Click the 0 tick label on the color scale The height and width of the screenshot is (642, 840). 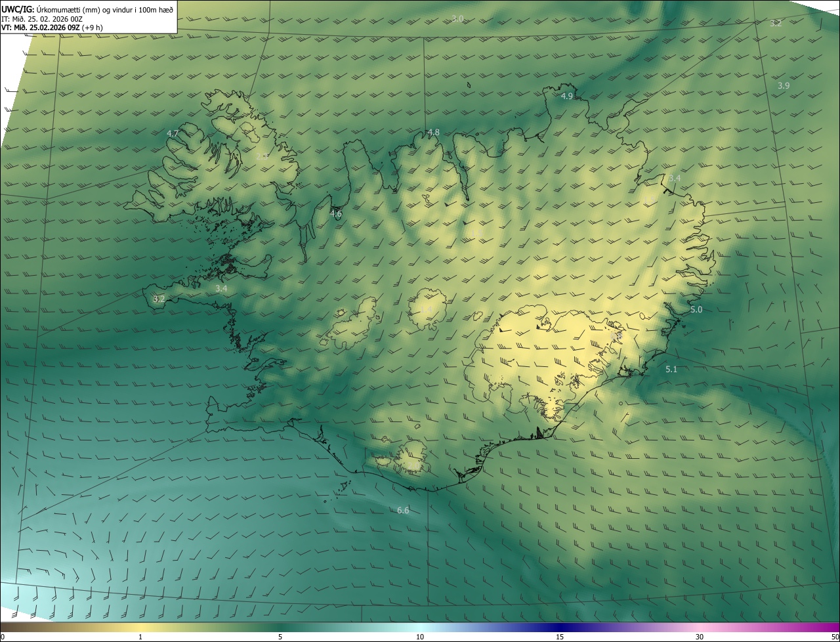3,637
